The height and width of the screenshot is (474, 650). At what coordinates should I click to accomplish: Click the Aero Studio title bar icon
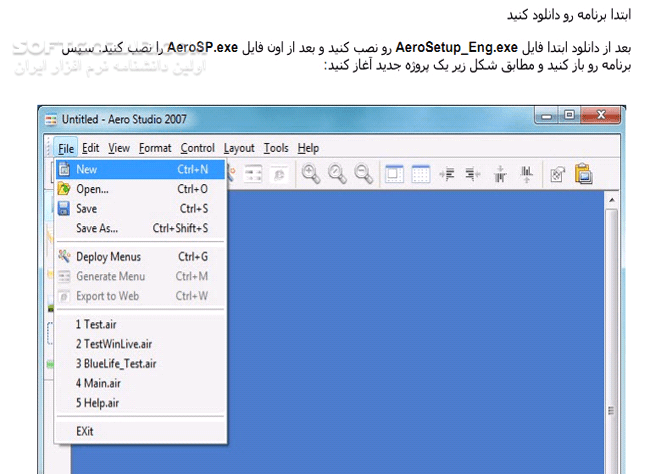click(51, 120)
